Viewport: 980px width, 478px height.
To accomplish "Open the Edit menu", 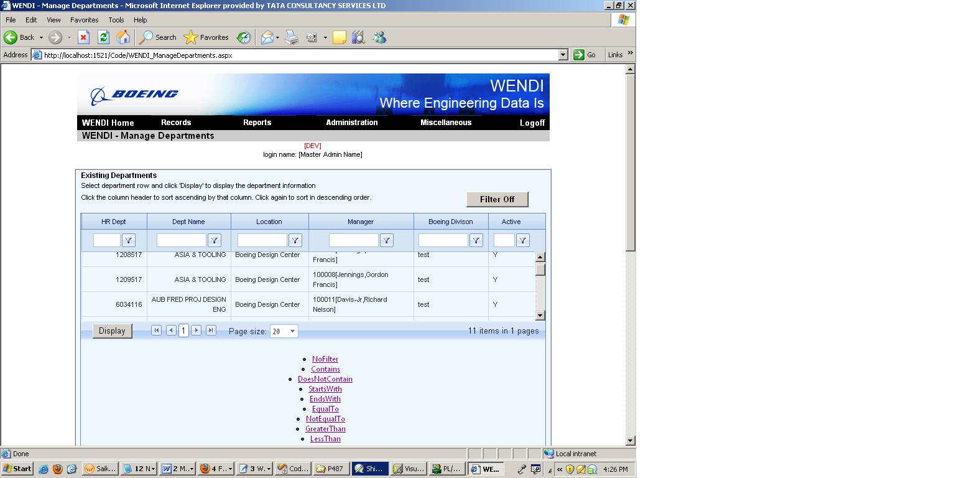I will (31, 20).
